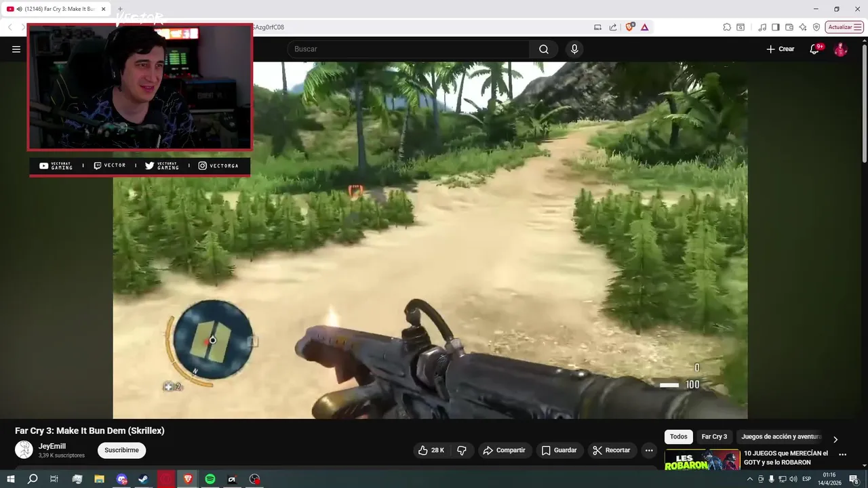The height and width of the screenshot is (488, 868).
Task: Open the three-dot more actions under the video
Action: pos(649,450)
